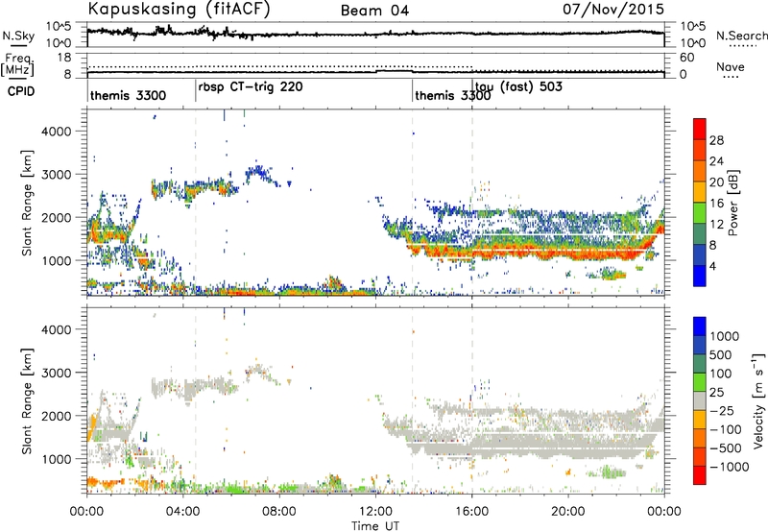Click the N.Sky legend label
The width and height of the screenshot is (768, 532).
point(18,36)
